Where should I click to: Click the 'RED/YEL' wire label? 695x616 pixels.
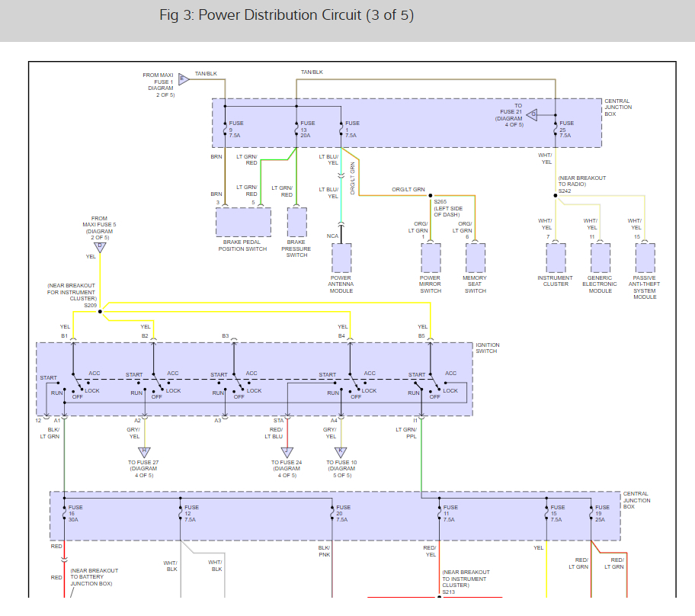pos(430,551)
